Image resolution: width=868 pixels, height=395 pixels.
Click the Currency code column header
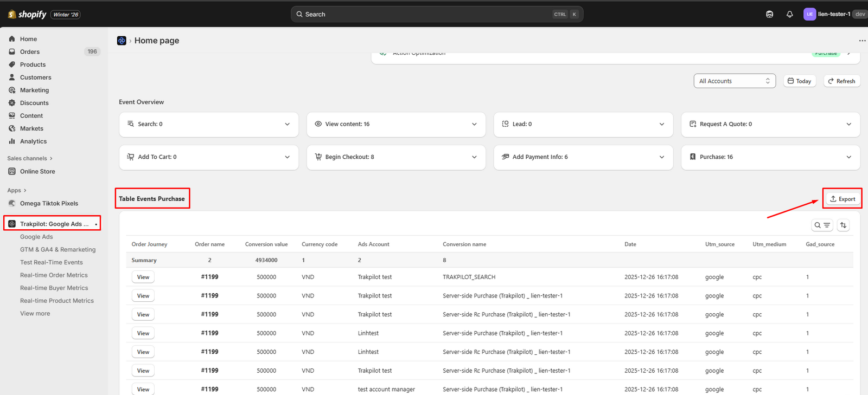[x=320, y=244]
